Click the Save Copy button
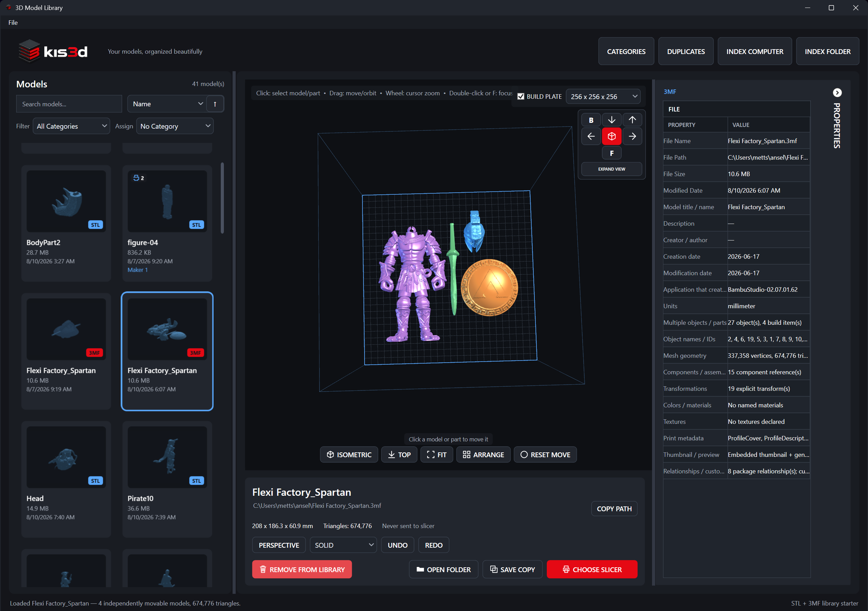The width and height of the screenshot is (868, 611). pyautogui.click(x=512, y=569)
